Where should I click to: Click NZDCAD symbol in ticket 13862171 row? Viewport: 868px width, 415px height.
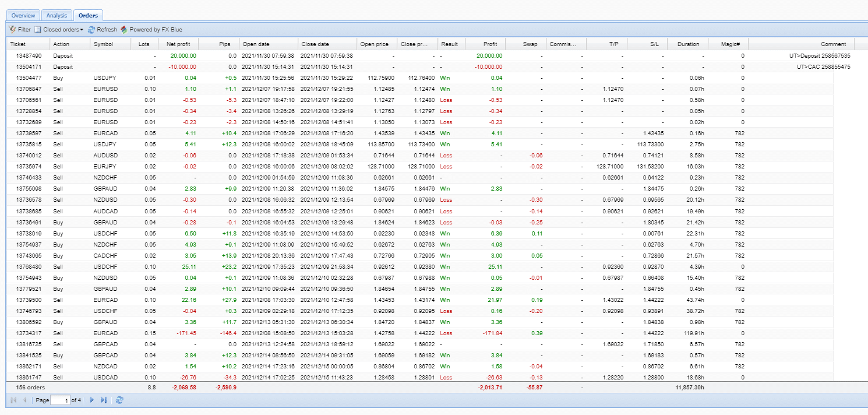[x=105, y=366]
